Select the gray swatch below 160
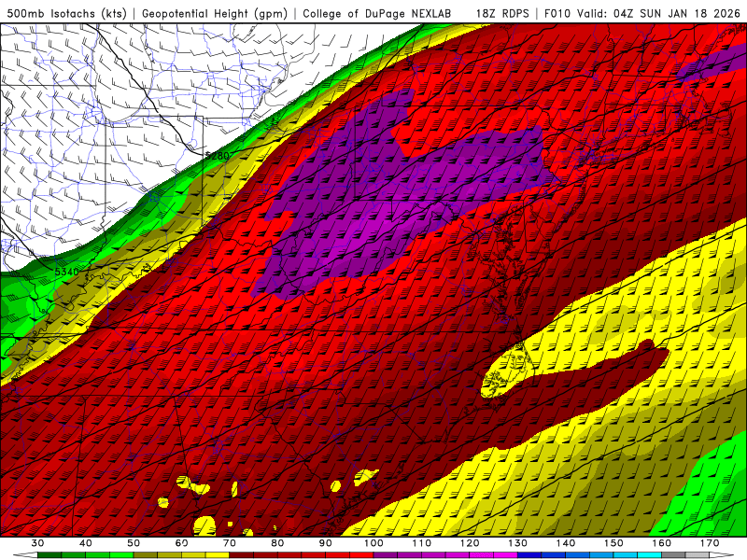Screen dimensions: 747x560 (x=673, y=555)
